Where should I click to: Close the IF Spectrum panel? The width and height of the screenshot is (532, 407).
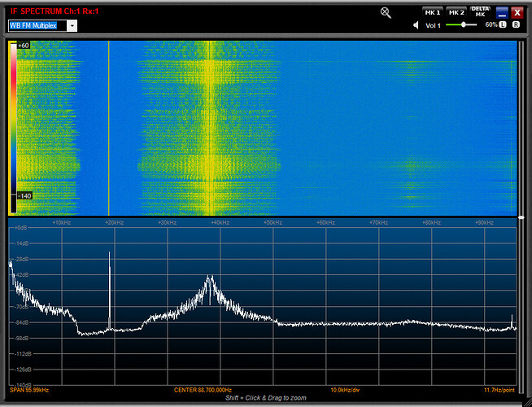517,12
